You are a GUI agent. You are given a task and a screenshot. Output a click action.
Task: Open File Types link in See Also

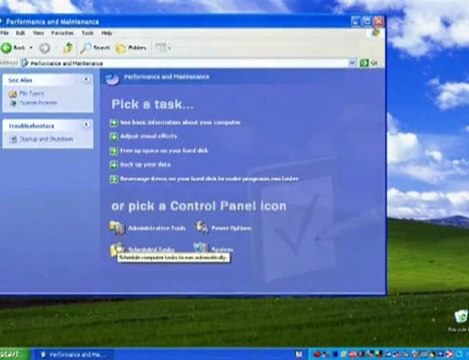tap(32, 93)
